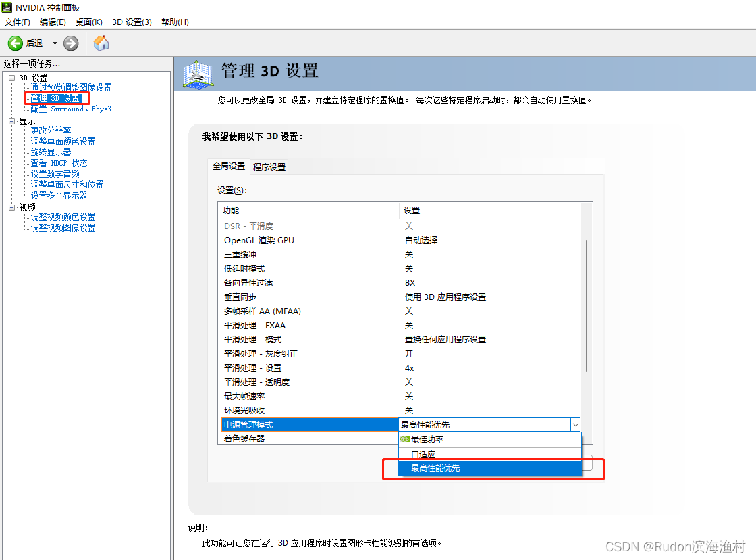Select the 平滑处理 - FXAA row
This screenshot has width=756, height=560.
tap(401, 326)
